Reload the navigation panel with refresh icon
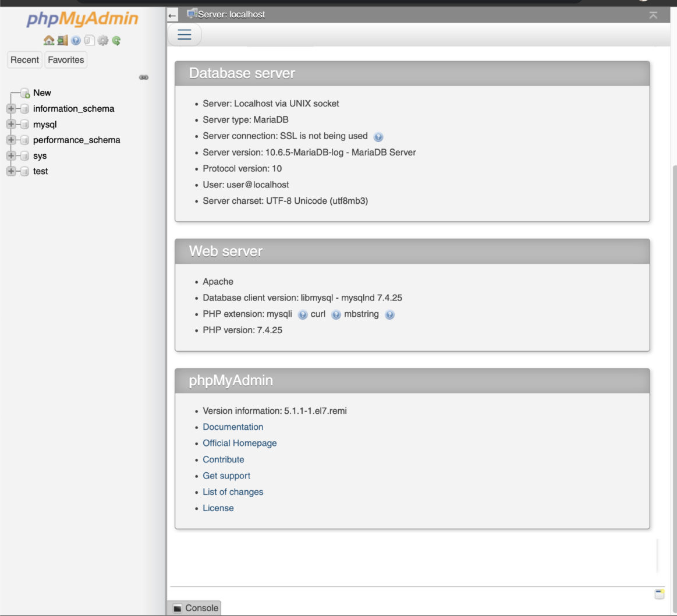 pyautogui.click(x=115, y=40)
